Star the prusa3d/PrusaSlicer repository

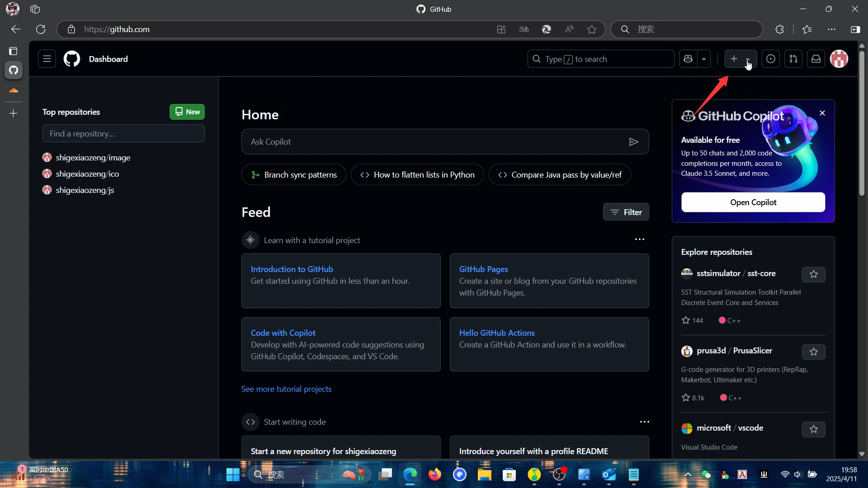(x=813, y=352)
